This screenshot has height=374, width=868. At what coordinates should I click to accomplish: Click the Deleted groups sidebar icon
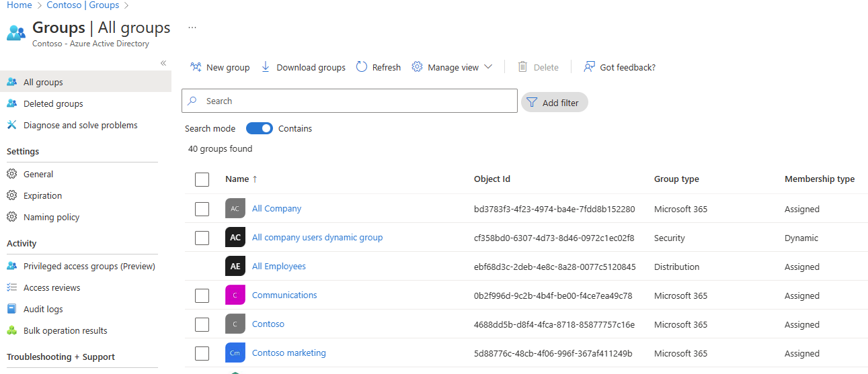(11, 103)
